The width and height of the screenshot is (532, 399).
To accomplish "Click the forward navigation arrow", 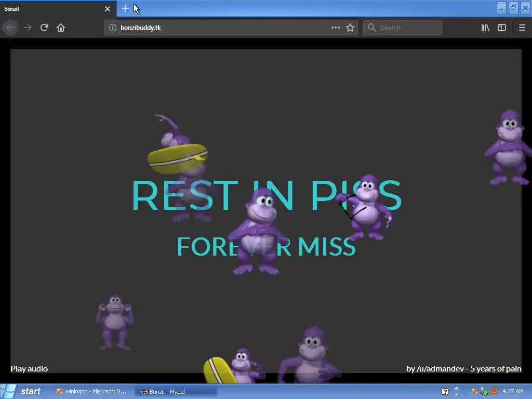I will coord(28,28).
